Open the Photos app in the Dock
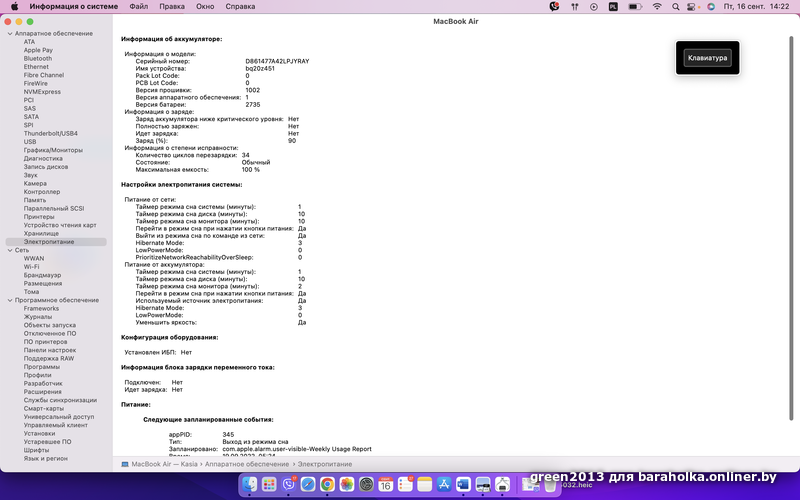Screen dimensions: 800x500 pyautogui.click(x=346, y=484)
